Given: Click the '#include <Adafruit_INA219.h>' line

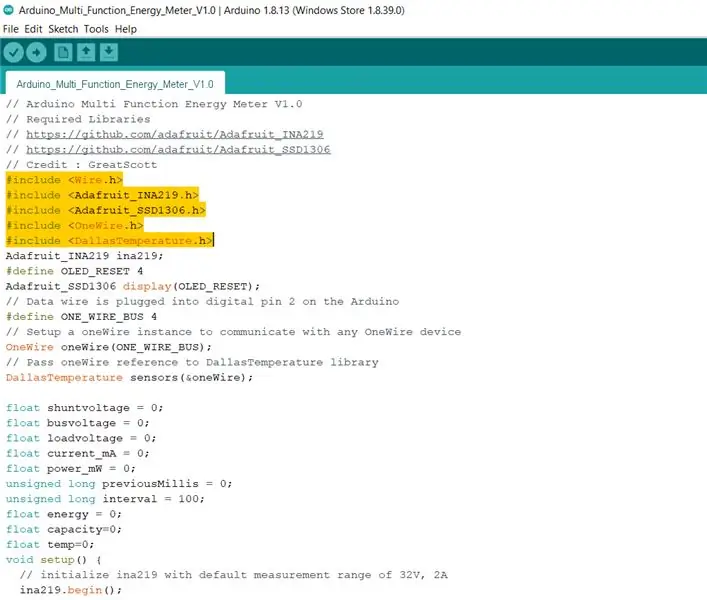Looking at the screenshot, I should point(102,195).
